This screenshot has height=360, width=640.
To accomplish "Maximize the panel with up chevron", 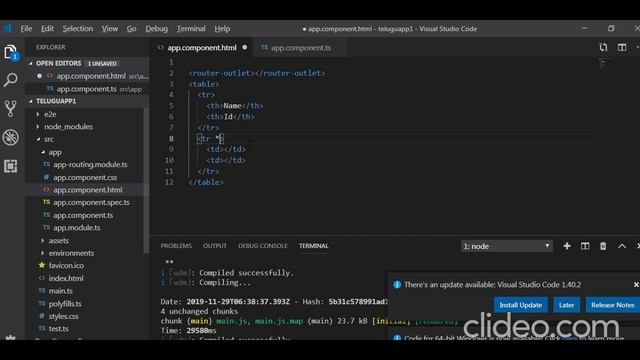I will (x=622, y=246).
